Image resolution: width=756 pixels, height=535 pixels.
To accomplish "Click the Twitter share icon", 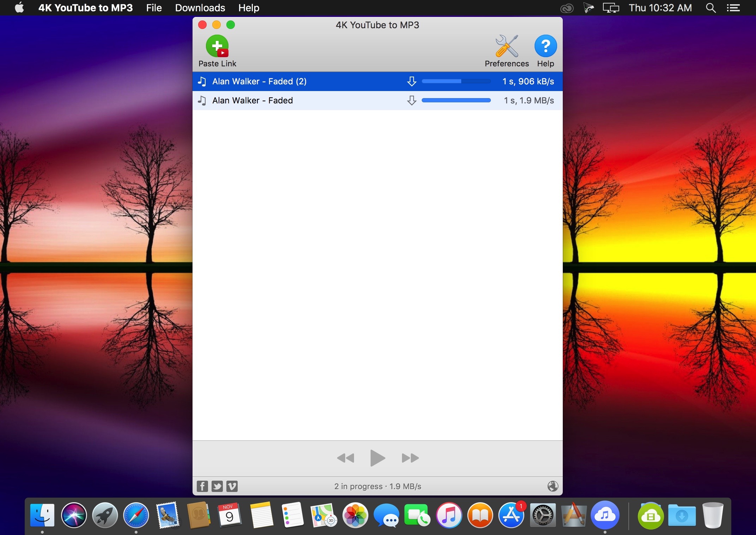I will pos(217,485).
